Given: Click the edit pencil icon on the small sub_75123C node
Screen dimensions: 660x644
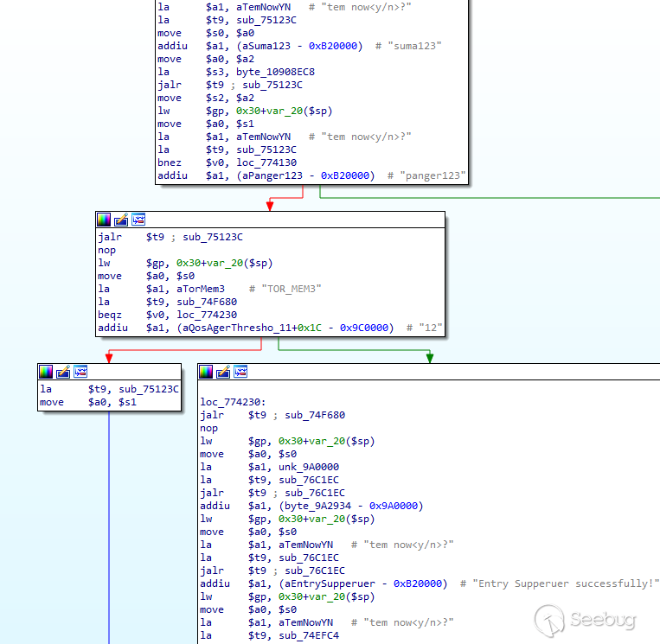Looking at the screenshot, I should (63, 372).
